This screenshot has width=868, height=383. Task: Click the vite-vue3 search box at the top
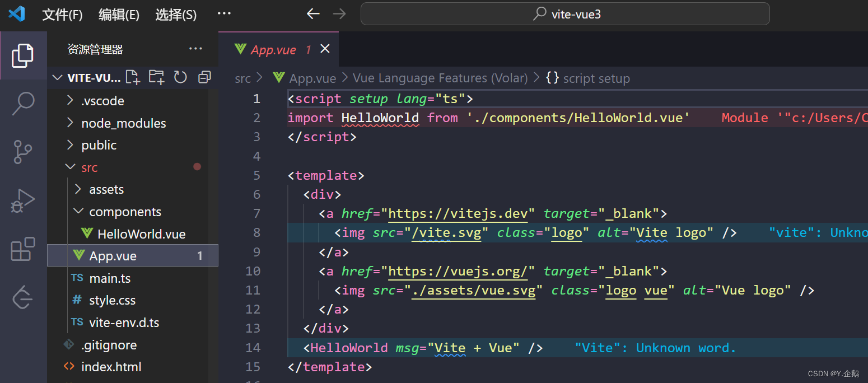[x=564, y=14]
